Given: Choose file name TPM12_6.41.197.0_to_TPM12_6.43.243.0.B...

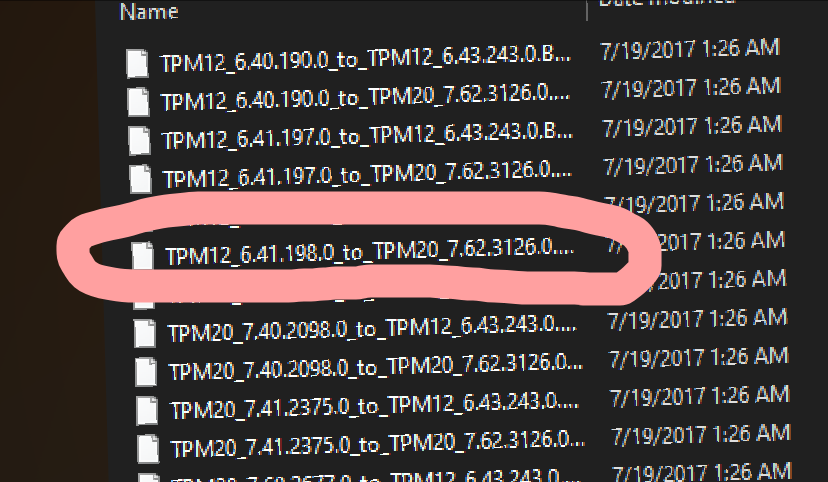Looking at the screenshot, I should [x=368, y=137].
